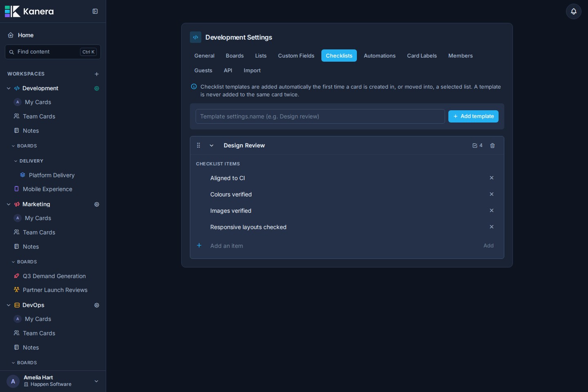Click the Colours verified item text
588x392 pixels.
click(x=231, y=194)
